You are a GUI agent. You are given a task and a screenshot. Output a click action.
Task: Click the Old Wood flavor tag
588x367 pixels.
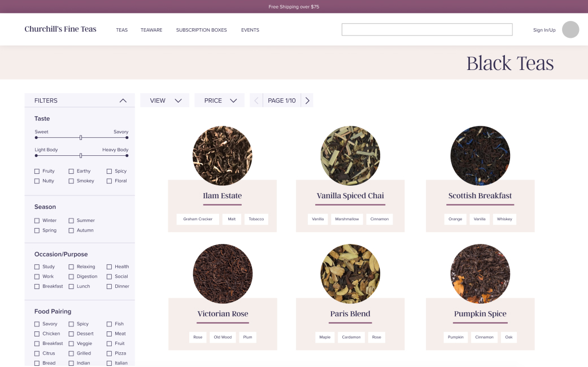pos(223,337)
